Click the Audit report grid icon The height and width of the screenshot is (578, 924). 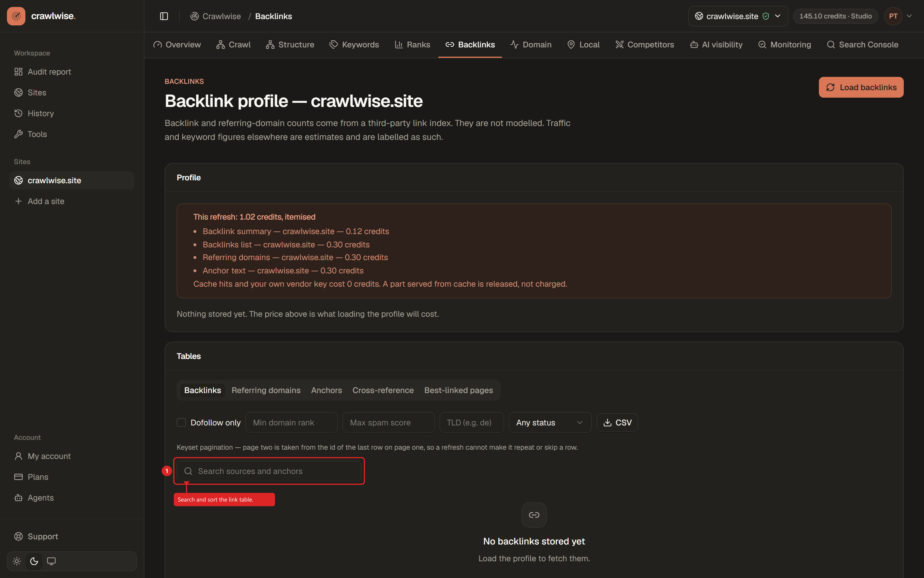click(x=18, y=72)
